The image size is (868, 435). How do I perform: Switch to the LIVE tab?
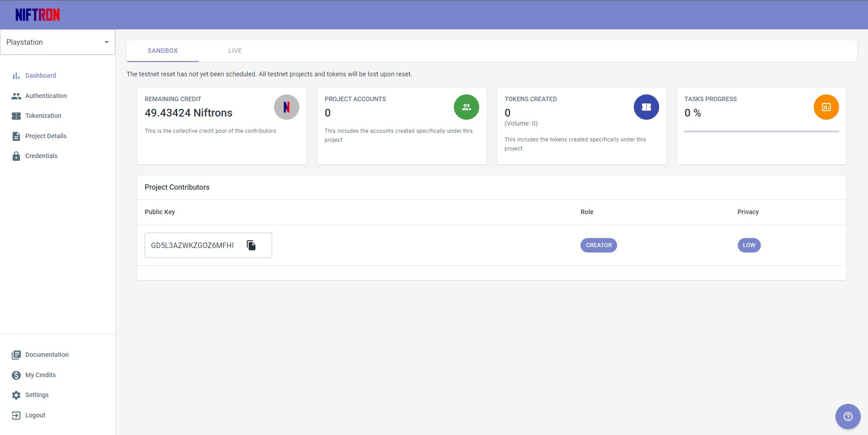[x=235, y=51]
